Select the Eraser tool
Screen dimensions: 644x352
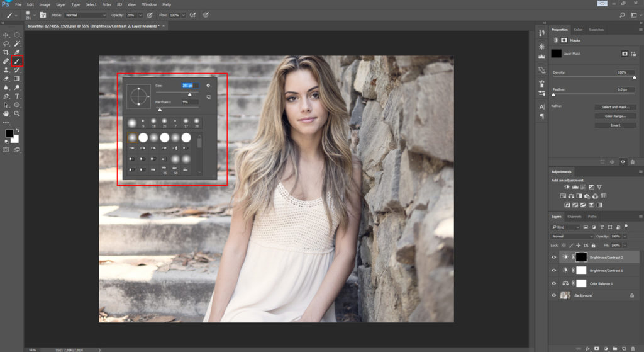pos(6,79)
